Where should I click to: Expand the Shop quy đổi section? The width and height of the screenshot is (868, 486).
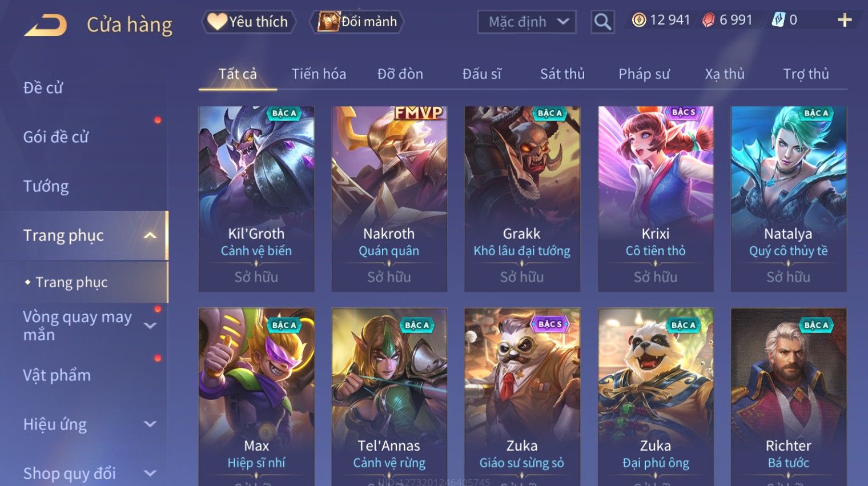[x=150, y=473]
